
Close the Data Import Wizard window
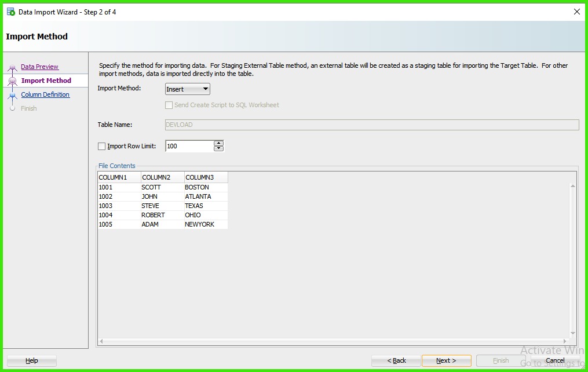[x=577, y=12]
